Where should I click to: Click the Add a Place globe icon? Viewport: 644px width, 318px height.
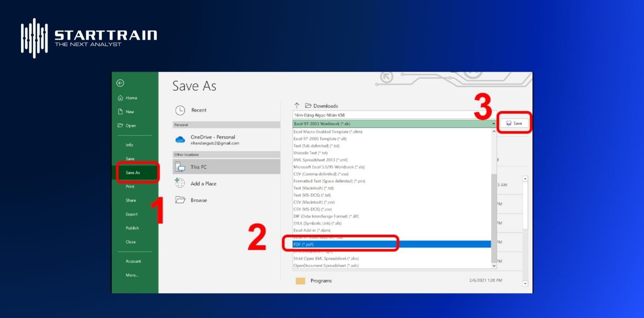(180, 183)
